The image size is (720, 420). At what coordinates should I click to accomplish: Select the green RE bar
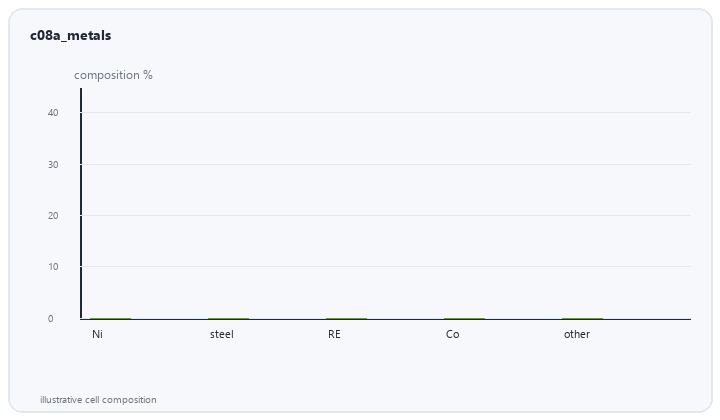[x=347, y=318]
